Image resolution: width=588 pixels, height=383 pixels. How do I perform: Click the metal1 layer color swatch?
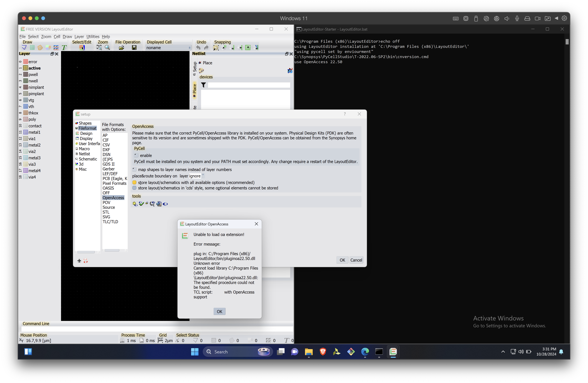pyautogui.click(x=25, y=132)
